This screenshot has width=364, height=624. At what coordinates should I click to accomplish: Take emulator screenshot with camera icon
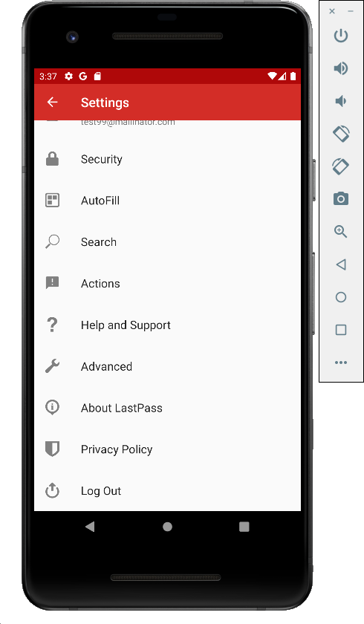point(341,198)
